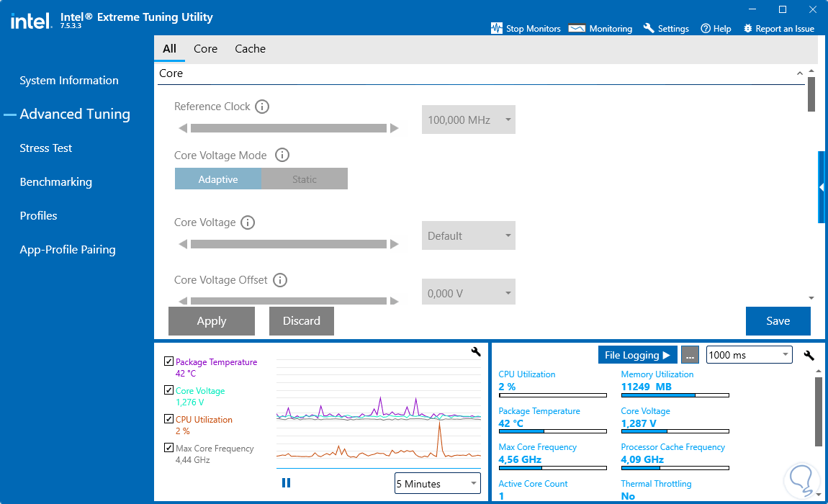Viewport: 828px width, 504px height.
Task: Decrease Core Voltage with the left arrow
Action: tap(183, 244)
